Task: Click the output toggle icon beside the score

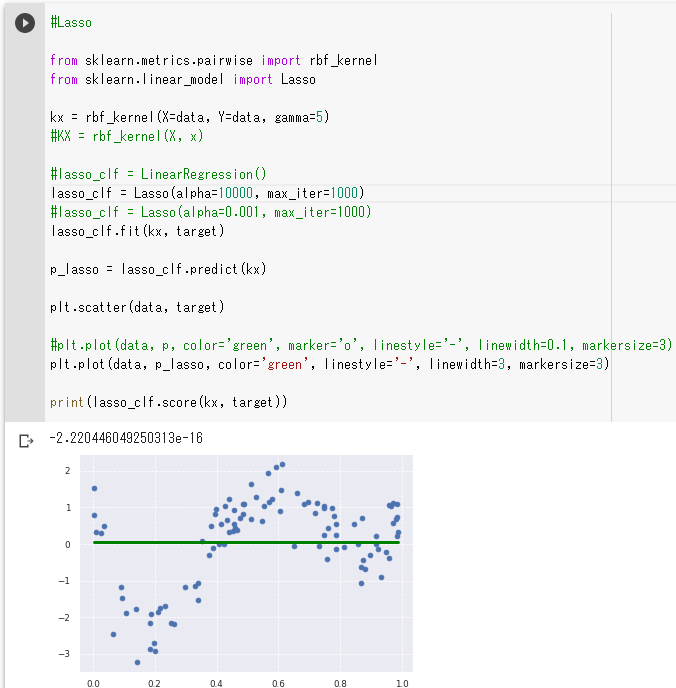Action: click(26, 440)
